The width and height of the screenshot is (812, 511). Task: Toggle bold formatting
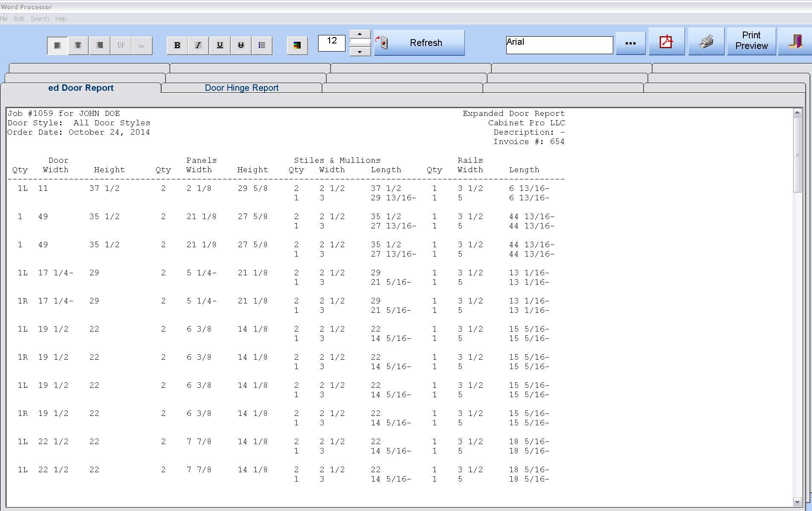click(x=177, y=45)
